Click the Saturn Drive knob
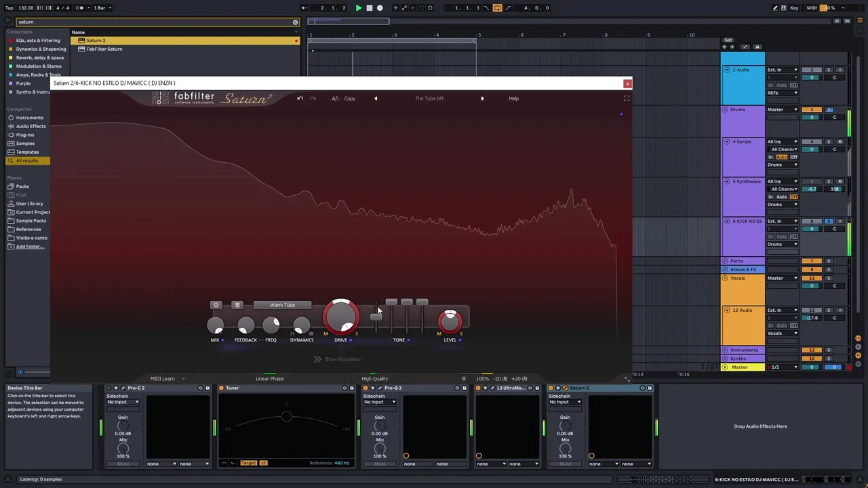 click(341, 317)
